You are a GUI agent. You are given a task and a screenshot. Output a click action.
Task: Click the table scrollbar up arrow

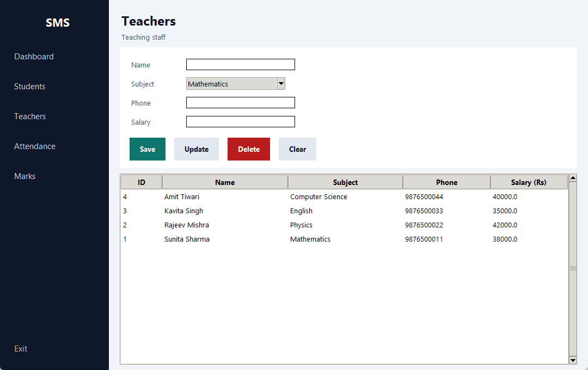pyautogui.click(x=573, y=178)
